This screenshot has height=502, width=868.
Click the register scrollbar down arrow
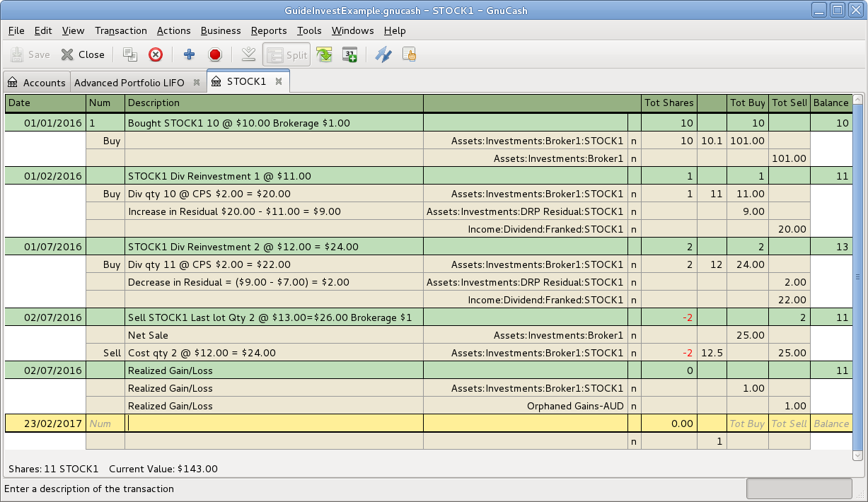tap(858, 456)
